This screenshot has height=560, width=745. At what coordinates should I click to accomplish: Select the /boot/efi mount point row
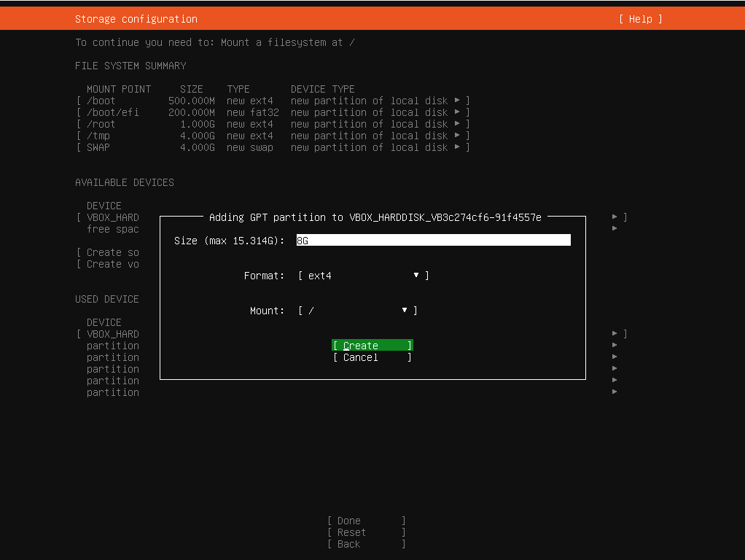click(273, 112)
